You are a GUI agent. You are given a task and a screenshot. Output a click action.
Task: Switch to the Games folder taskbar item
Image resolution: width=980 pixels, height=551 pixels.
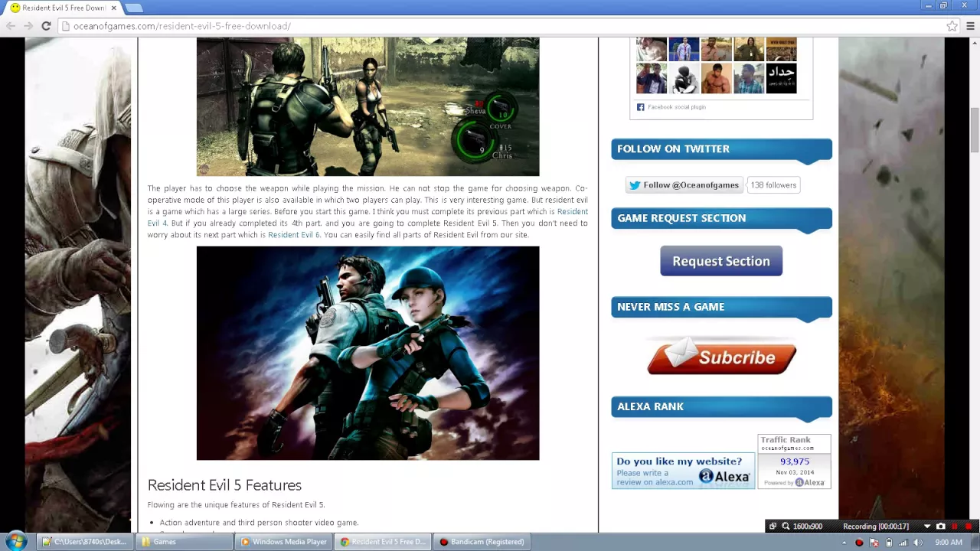pos(185,542)
